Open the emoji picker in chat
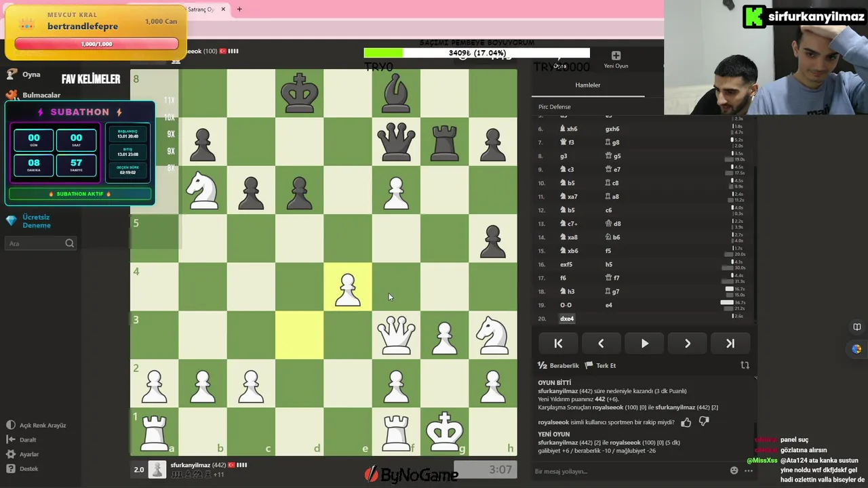 click(734, 470)
